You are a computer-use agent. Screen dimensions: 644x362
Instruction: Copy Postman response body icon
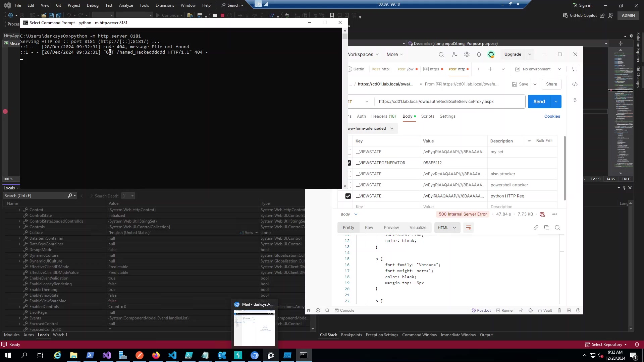click(547, 228)
